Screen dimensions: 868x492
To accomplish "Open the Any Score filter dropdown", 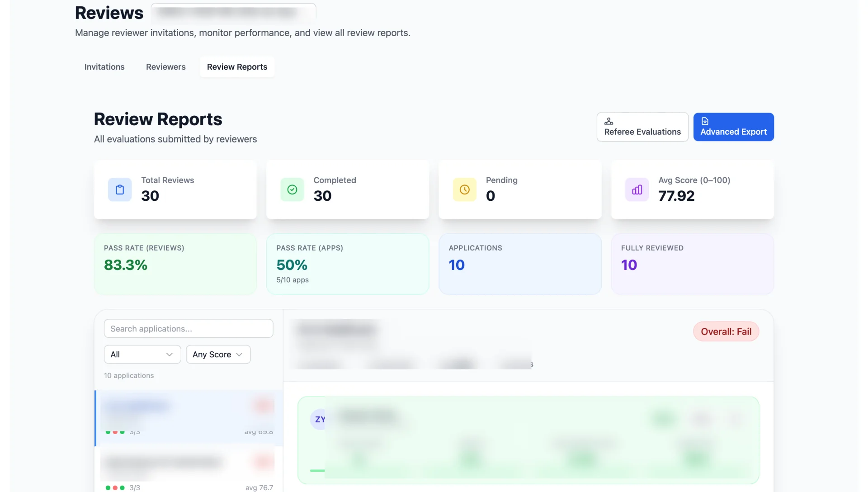I will coord(218,355).
